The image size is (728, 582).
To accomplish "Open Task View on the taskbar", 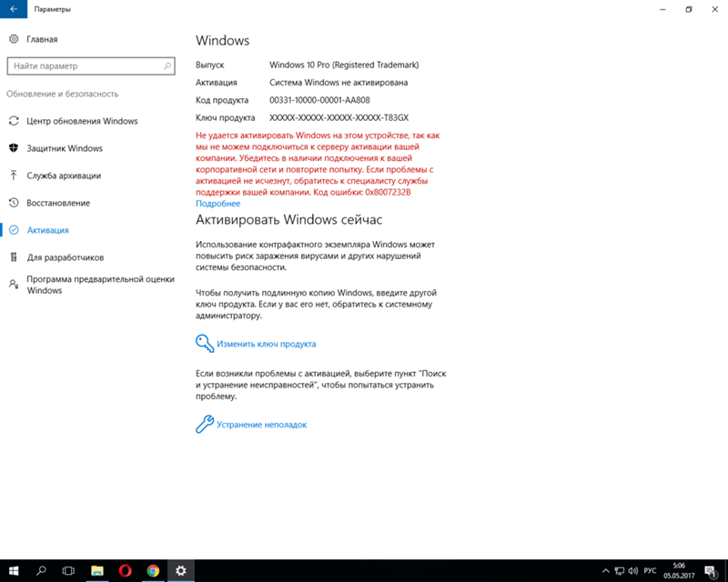I will (x=69, y=570).
